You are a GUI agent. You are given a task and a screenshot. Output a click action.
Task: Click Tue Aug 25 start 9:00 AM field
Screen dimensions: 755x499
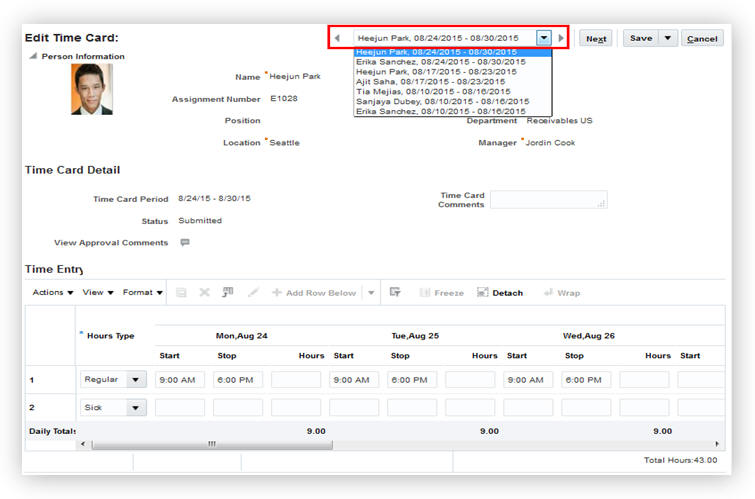(x=354, y=380)
